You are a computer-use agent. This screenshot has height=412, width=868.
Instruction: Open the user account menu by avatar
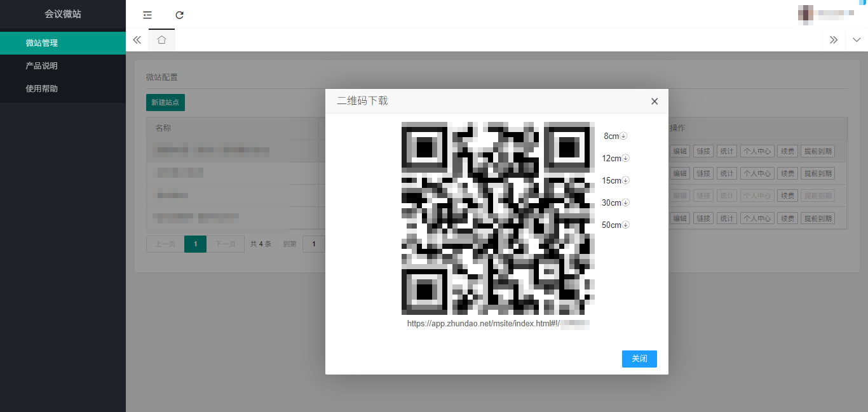(806, 13)
